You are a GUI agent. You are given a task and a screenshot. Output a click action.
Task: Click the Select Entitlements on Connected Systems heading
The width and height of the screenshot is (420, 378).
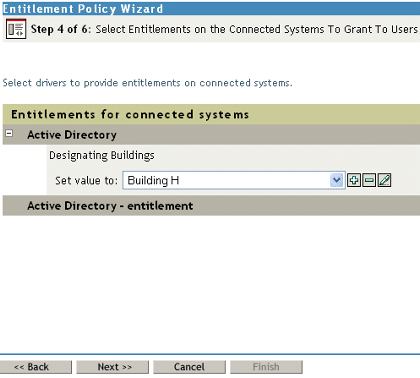[x=257, y=29]
